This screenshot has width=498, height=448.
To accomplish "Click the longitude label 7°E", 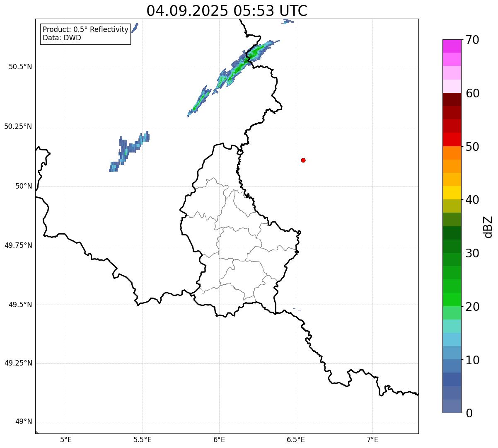I will coord(372,440).
